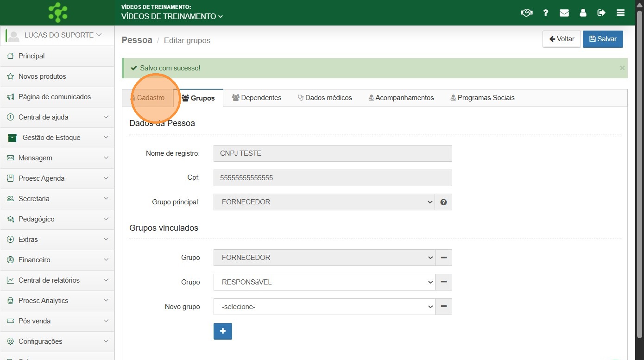Switch to the Dependentes tab
Image resolution: width=644 pixels, height=360 pixels.
(257, 98)
